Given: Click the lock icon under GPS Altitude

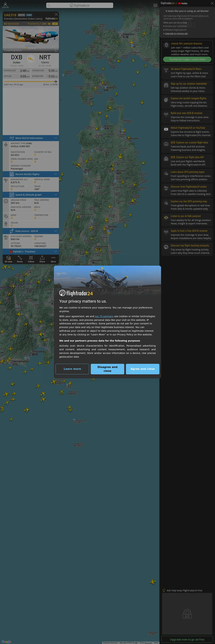Looking at the screenshot, I should (12, 189).
